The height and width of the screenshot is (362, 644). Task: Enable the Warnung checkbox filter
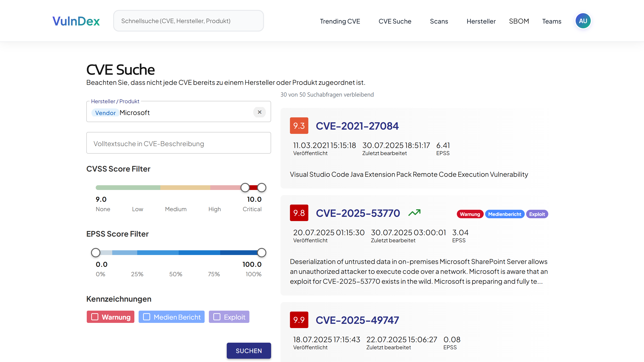click(x=95, y=317)
